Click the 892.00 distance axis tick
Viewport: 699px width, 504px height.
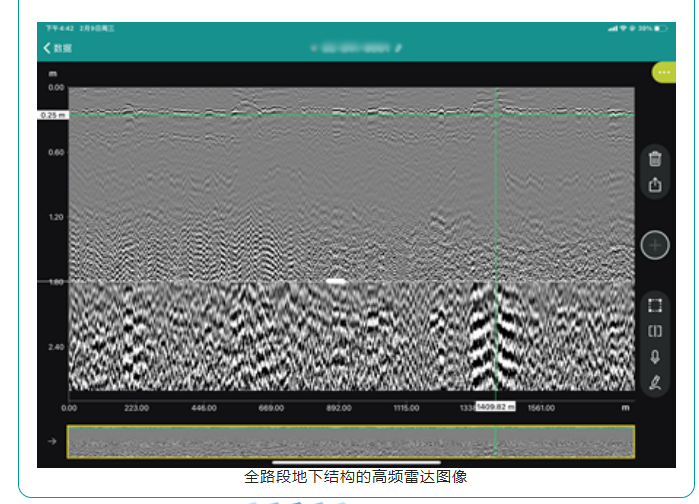coord(338,408)
